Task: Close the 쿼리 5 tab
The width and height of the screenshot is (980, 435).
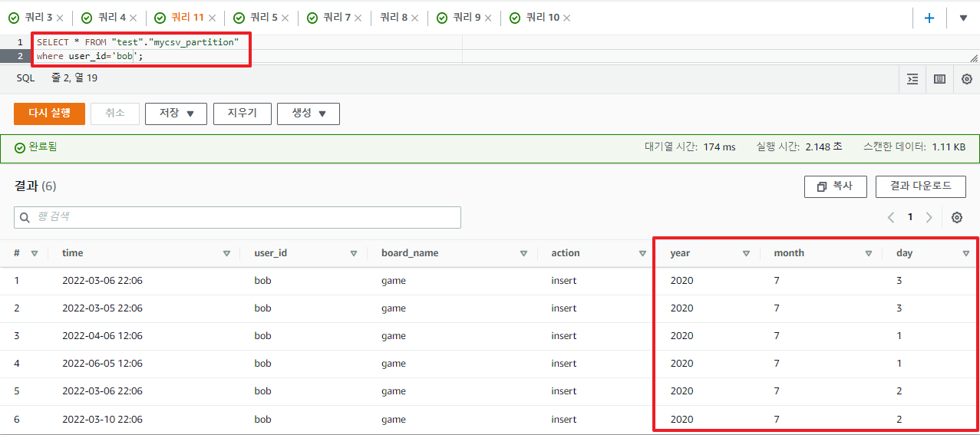Action: pyautogui.click(x=285, y=18)
